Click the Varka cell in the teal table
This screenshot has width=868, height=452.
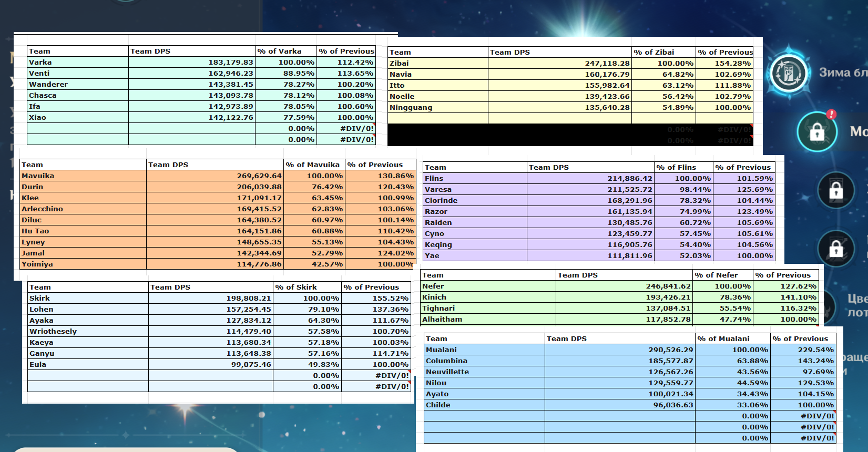[78, 62]
